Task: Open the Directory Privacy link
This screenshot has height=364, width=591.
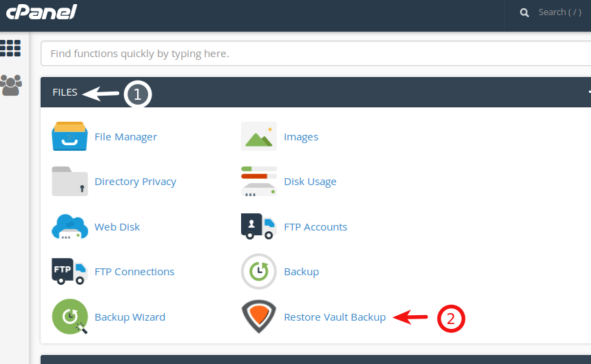Action: pos(135,182)
